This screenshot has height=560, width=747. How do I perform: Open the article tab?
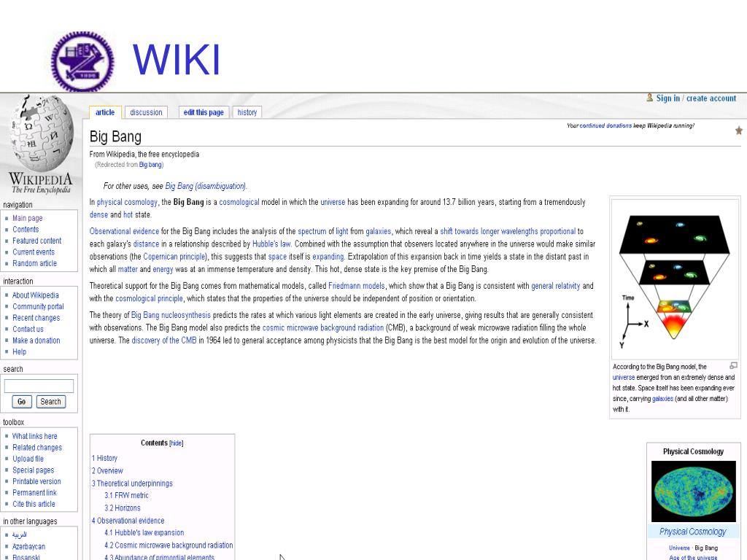(x=105, y=112)
